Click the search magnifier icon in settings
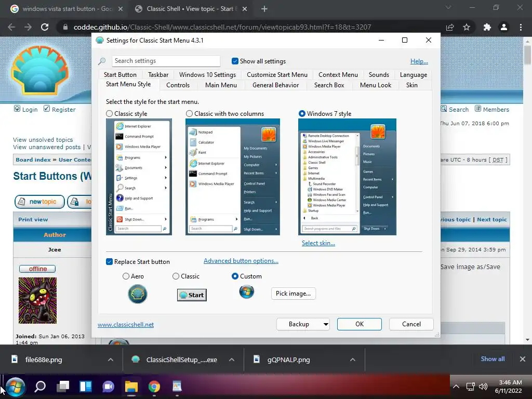 pyautogui.click(x=102, y=61)
